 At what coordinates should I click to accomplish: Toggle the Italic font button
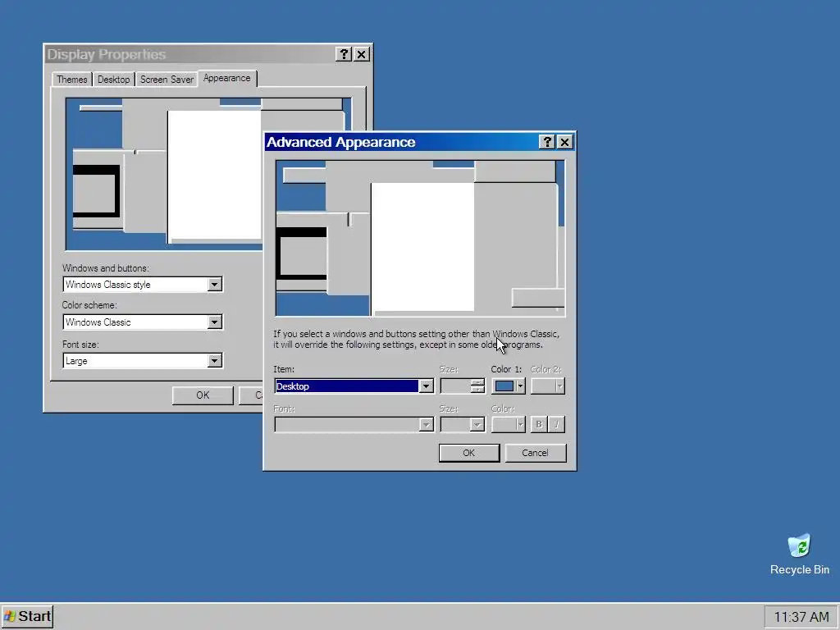pyautogui.click(x=557, y=424)
